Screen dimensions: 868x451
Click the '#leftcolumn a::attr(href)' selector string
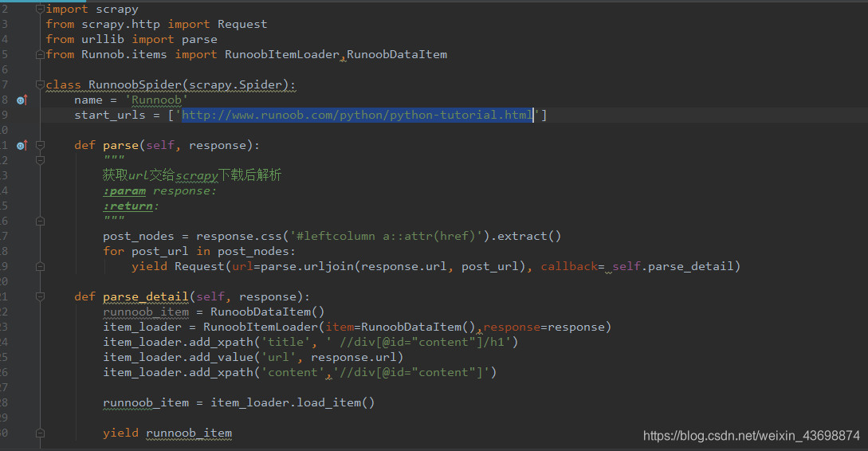tap(386, 237)
